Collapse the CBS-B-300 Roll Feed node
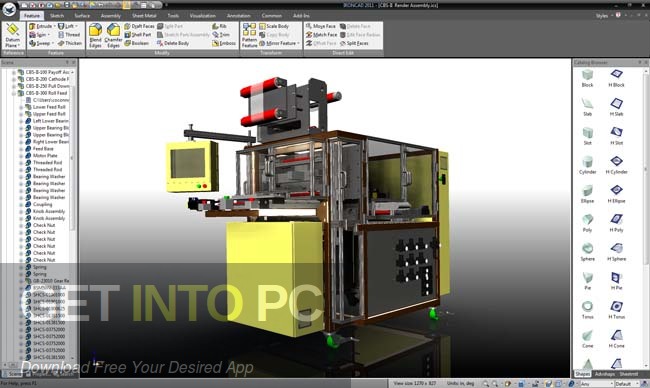The width and height of the screenshot is (650, 388). click(x=14, y=93)
